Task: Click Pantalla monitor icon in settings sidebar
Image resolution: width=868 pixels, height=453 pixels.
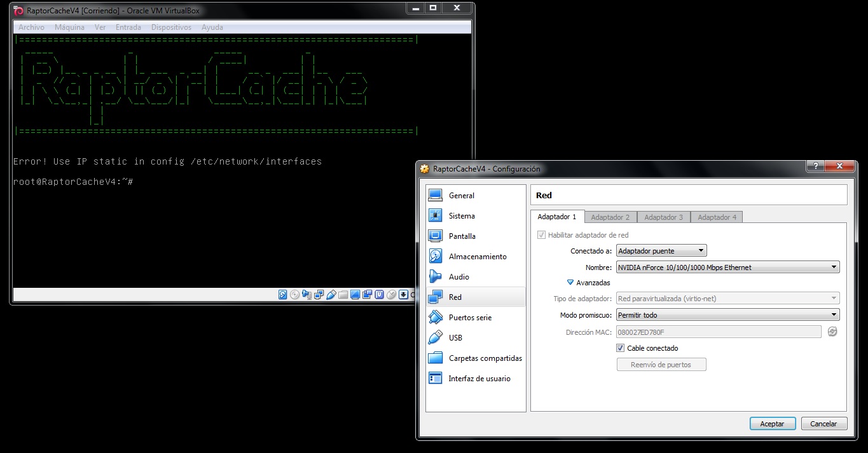Action: coord(436,236)
